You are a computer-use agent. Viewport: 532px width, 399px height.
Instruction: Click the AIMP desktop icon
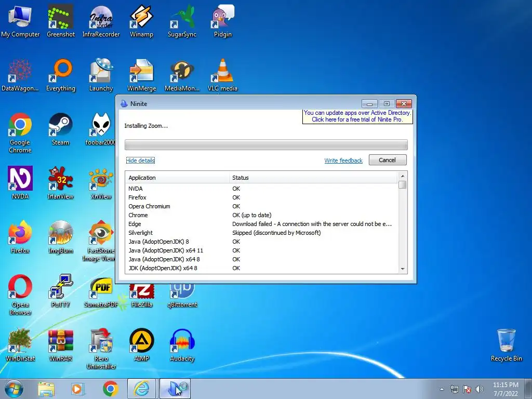(x=141, y=345)
